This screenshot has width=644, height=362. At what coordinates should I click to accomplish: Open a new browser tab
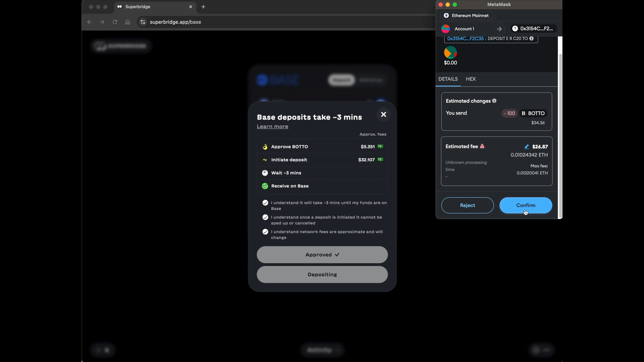click(203, 7)
